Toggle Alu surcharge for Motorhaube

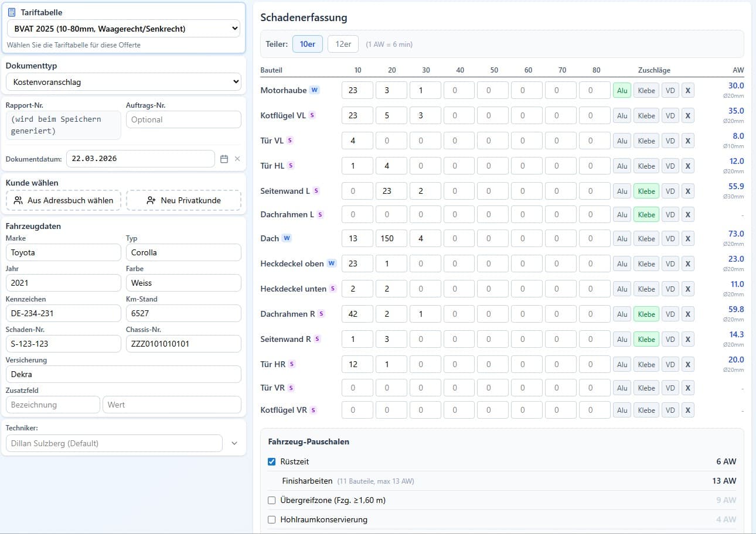622,91
